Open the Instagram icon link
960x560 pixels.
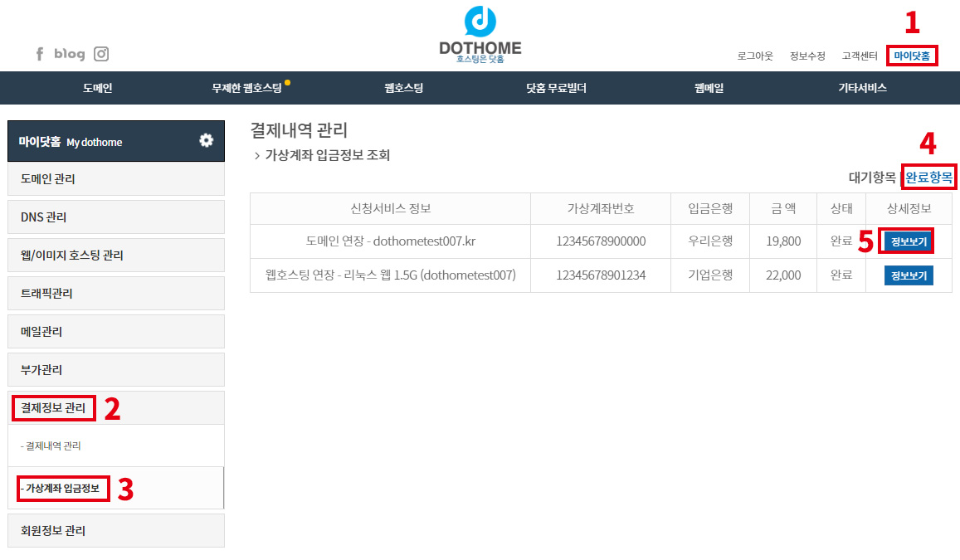[x=101, y=54]
